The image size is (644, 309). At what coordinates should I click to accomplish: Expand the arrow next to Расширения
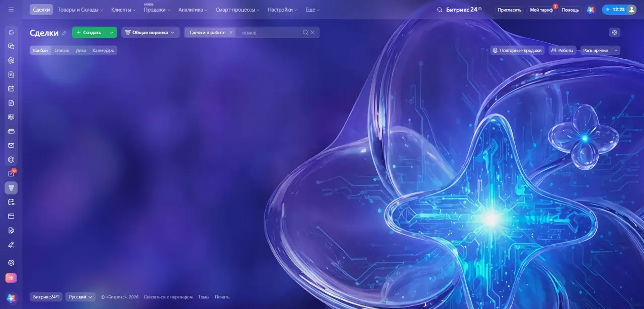pos(616,50)
